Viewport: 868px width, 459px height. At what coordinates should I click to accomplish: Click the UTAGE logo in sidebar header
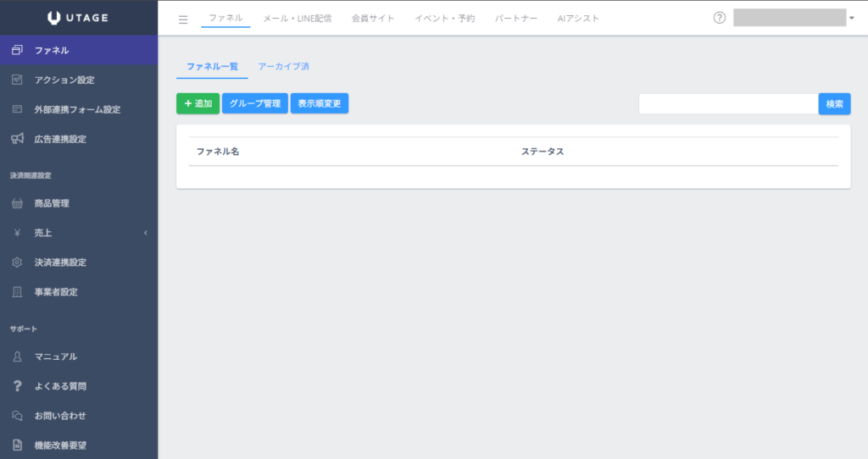(78, 18)
